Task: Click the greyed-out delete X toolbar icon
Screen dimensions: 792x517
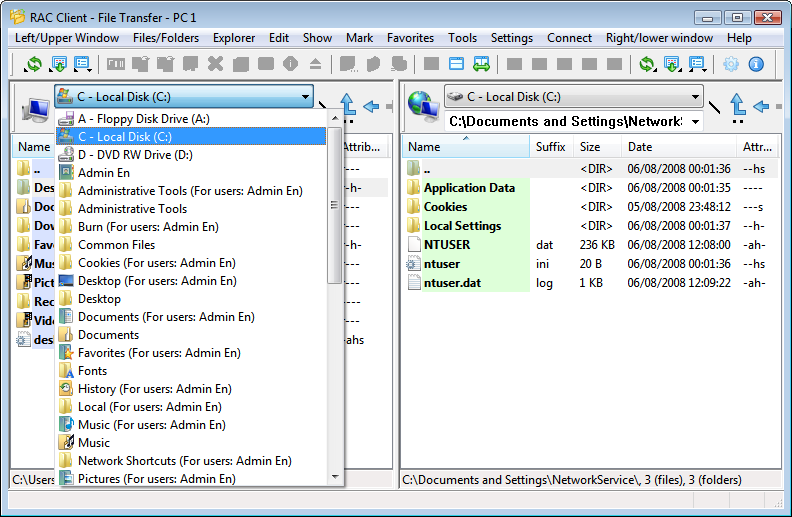Action: [216, 64]
